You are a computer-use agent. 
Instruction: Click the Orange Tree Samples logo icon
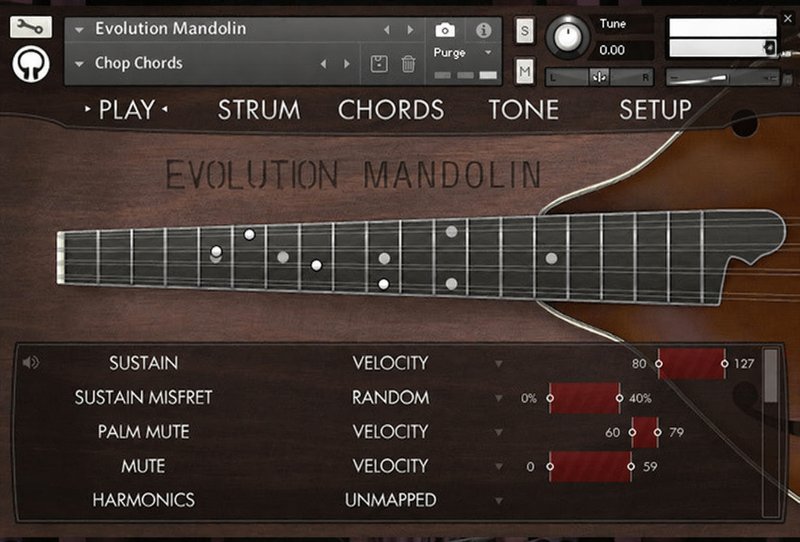(x=31, y=64)
